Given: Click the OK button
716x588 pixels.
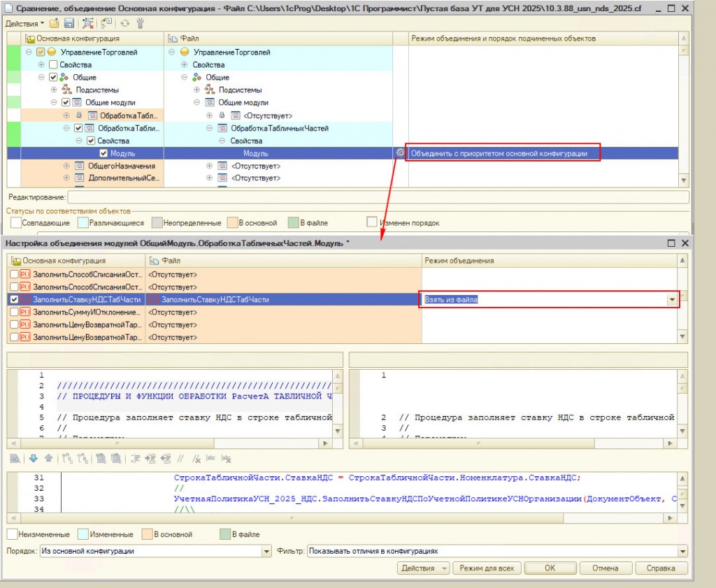Looking at the screenshot, I should [x=550, y=568].
